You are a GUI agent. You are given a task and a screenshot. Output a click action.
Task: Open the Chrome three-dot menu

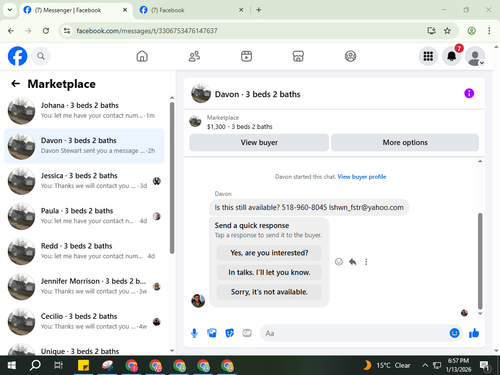[x=489, y=31]
